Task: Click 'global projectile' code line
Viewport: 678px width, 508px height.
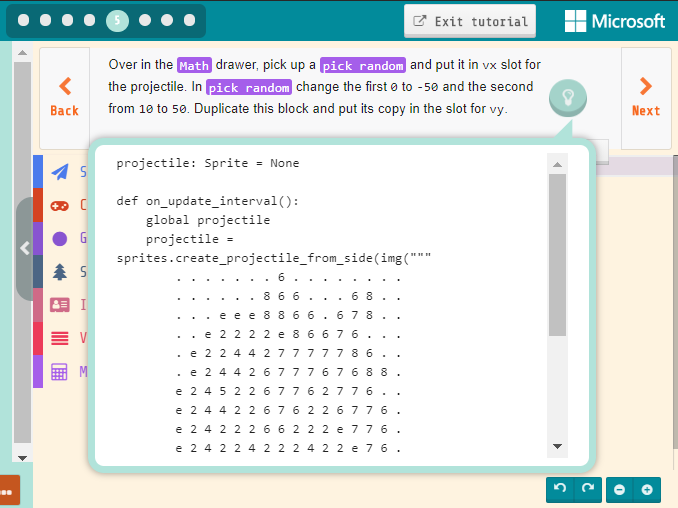Action: [208, 220]
